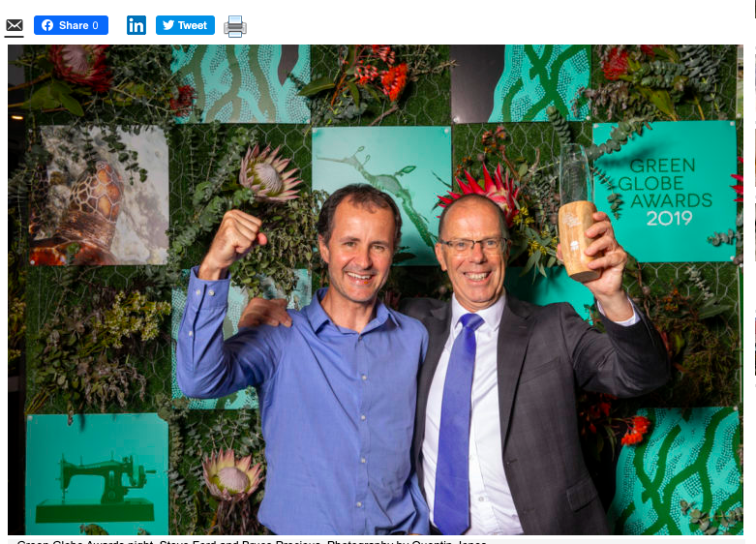Share the article via the email envelope icon
This screenshot has width=756, height=544.
click(15, 25)
